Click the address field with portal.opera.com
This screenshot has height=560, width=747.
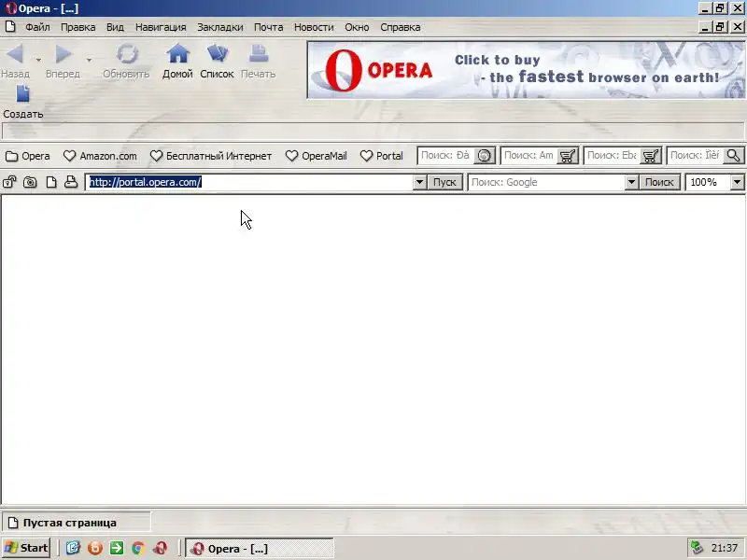pyautogui.click(x=249, y=182)
